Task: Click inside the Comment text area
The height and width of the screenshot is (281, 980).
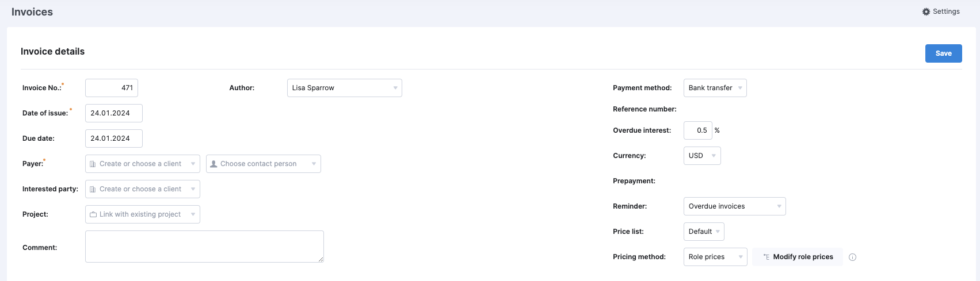Action: pyautogui.click(x=204, y=247)
